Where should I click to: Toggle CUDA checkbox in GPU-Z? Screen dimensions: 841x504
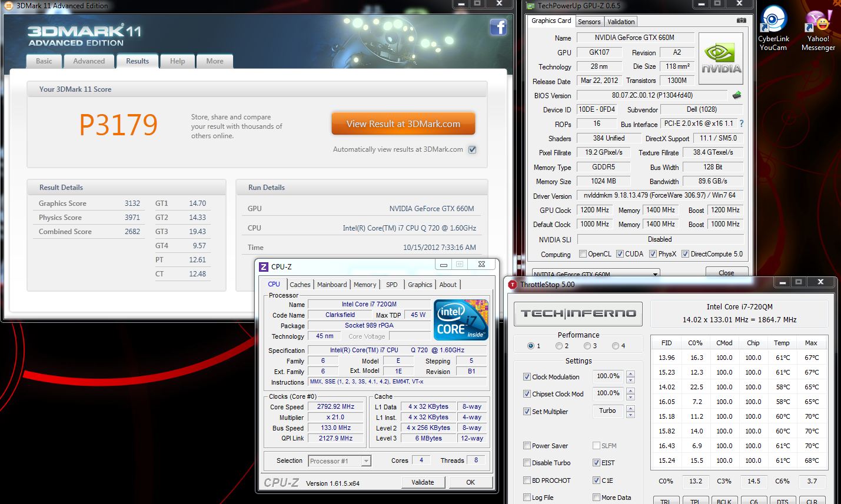click(620, 254)
